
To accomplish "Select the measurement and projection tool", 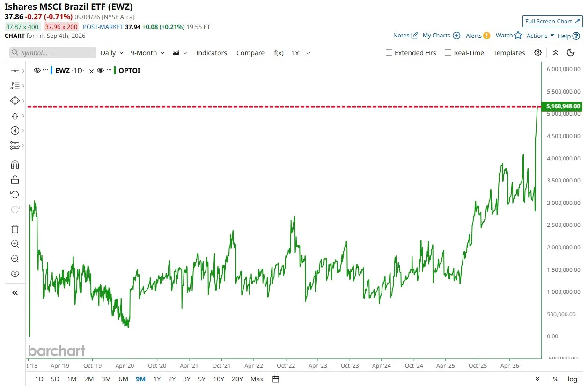I will (15, 146).
